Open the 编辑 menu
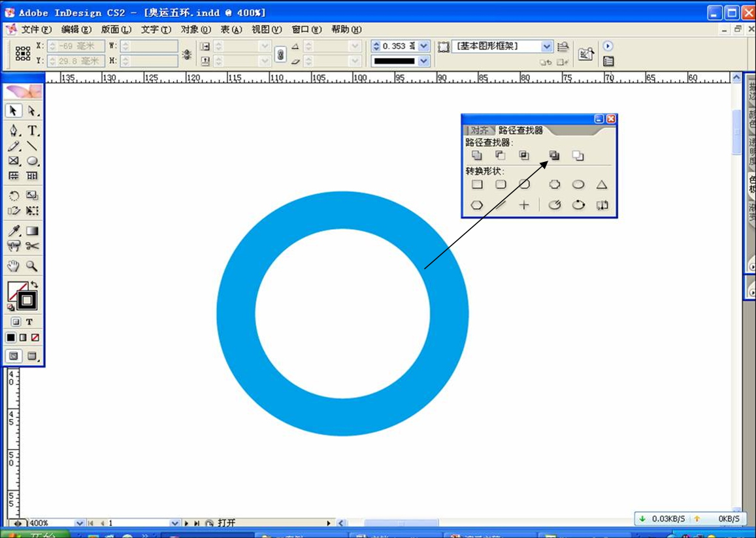This screenshot has width=756, height=538. pos(76,30)
